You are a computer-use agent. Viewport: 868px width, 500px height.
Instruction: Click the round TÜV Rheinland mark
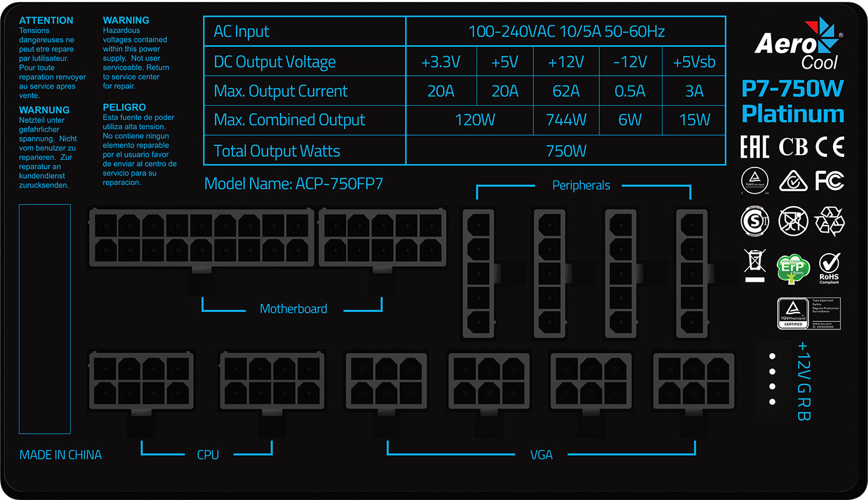755,181
